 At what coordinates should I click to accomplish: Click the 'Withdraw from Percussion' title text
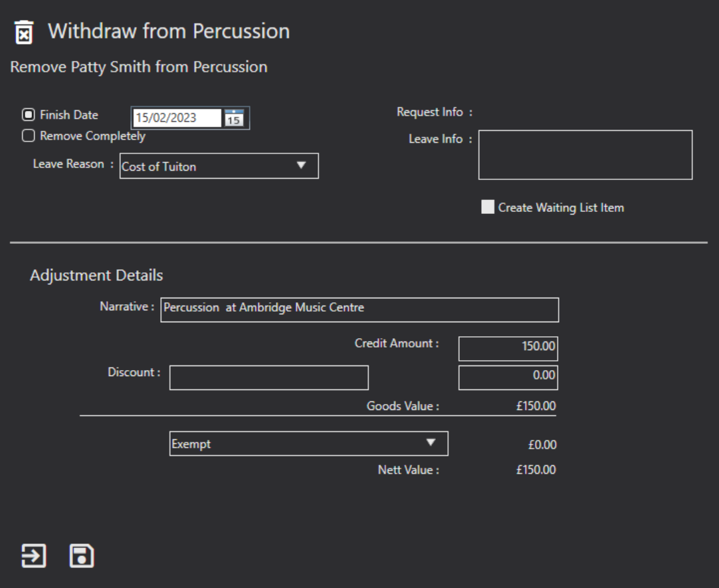[169, 31]
